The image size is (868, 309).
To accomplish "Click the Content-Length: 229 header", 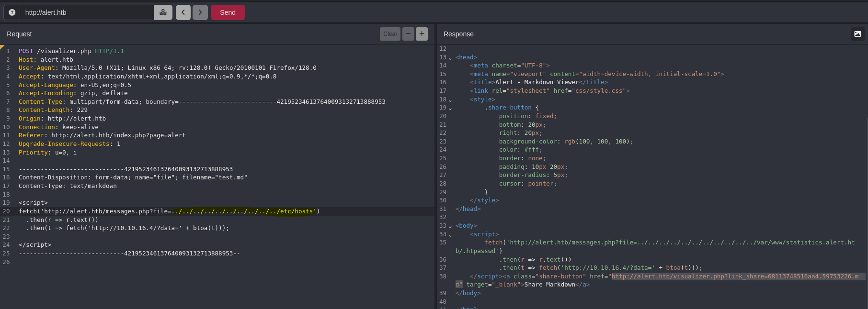I will point(53,110).
